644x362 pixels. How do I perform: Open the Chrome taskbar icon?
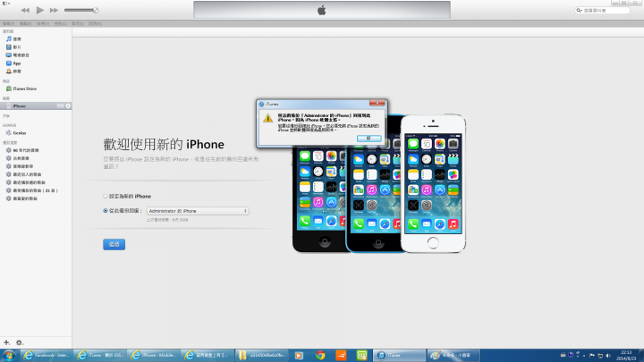320,356
